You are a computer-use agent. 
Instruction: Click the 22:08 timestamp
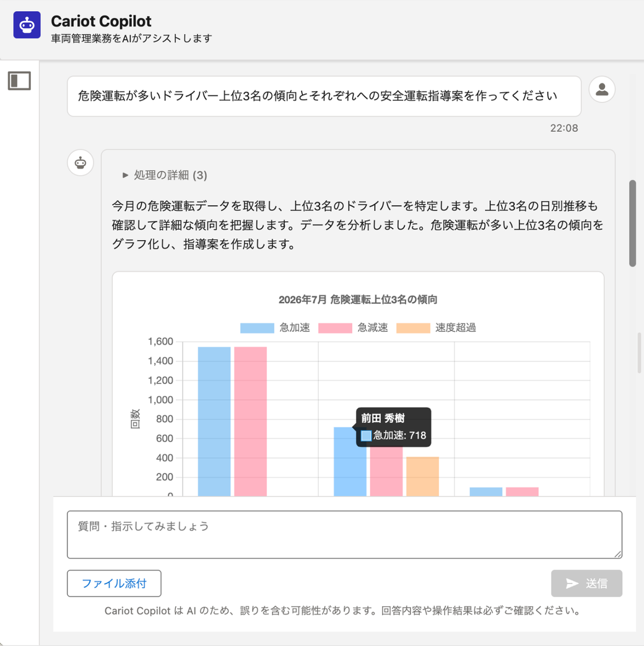(x=563, y=128)
